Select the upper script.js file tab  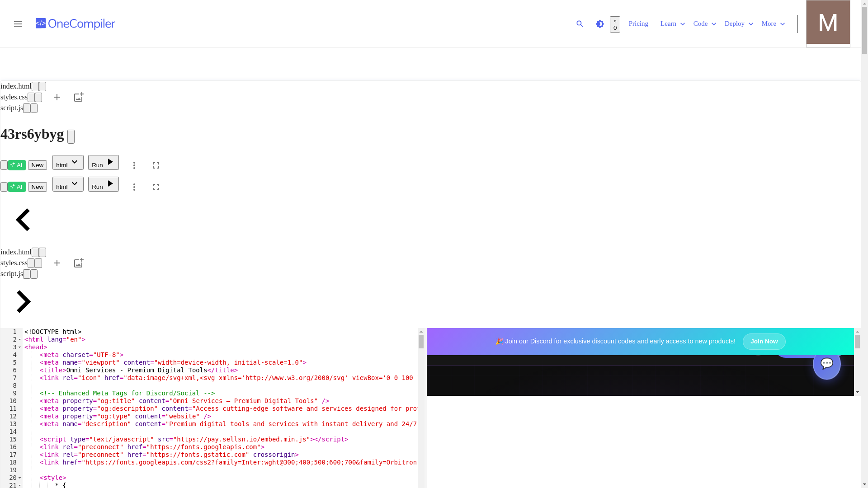click(12, 108)
